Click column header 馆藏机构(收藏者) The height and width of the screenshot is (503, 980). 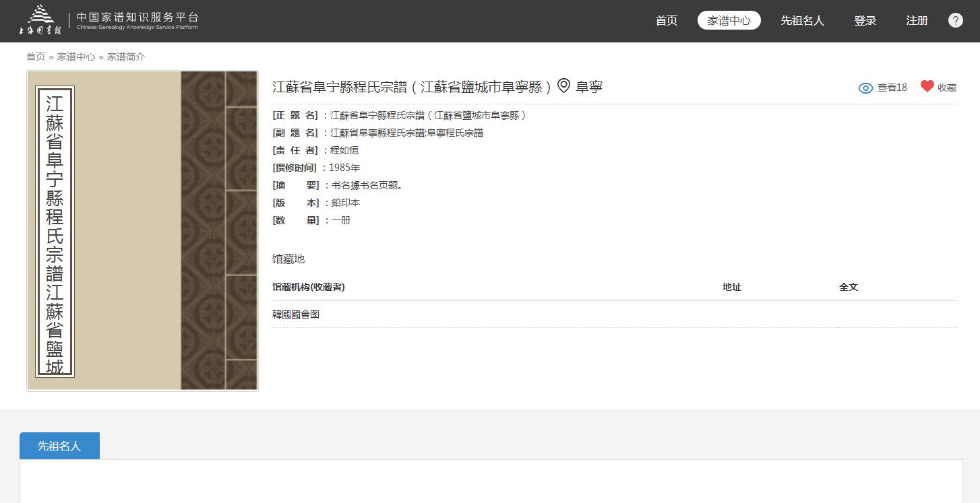(x=309, y=287)
